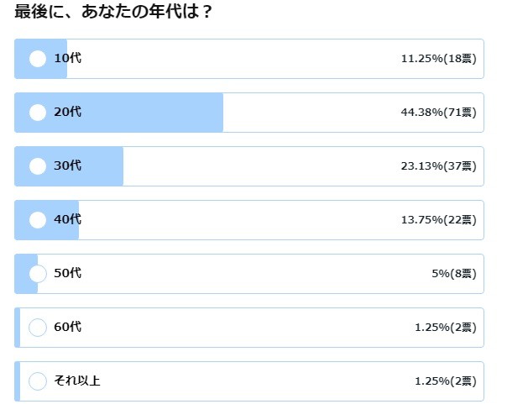Image resolution: width=507 pixels, height=420 pixels.
Task: Click the 23.13%(37票) result text
Action: click(438, 166)
